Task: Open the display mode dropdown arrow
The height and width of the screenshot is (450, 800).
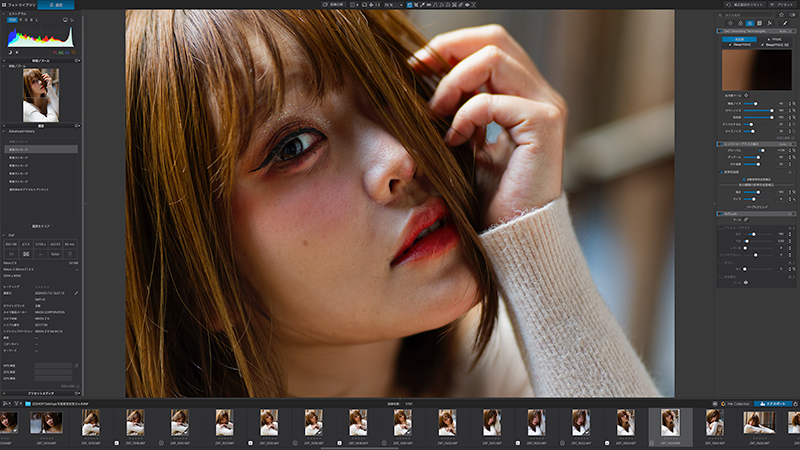Action: click(357, 5)
